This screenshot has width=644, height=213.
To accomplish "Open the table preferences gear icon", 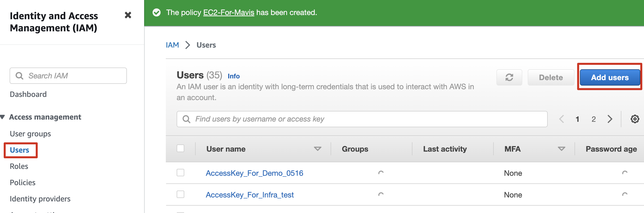I will 634,119.
